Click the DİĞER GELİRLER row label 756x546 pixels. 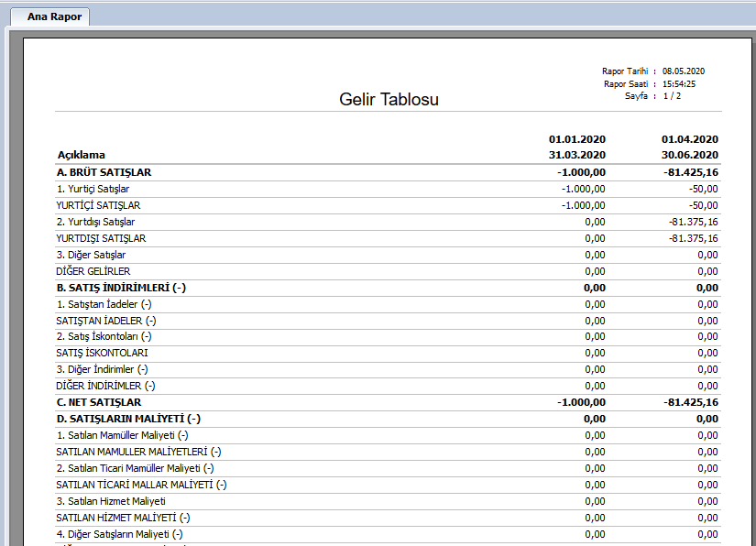click(x=93, y=271)
